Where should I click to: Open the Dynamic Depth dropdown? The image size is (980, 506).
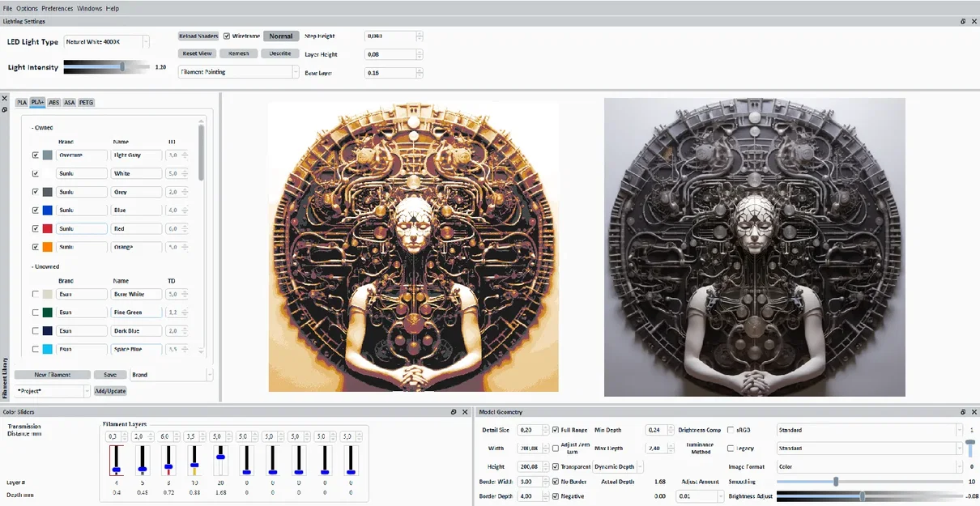tap(619, 466)
